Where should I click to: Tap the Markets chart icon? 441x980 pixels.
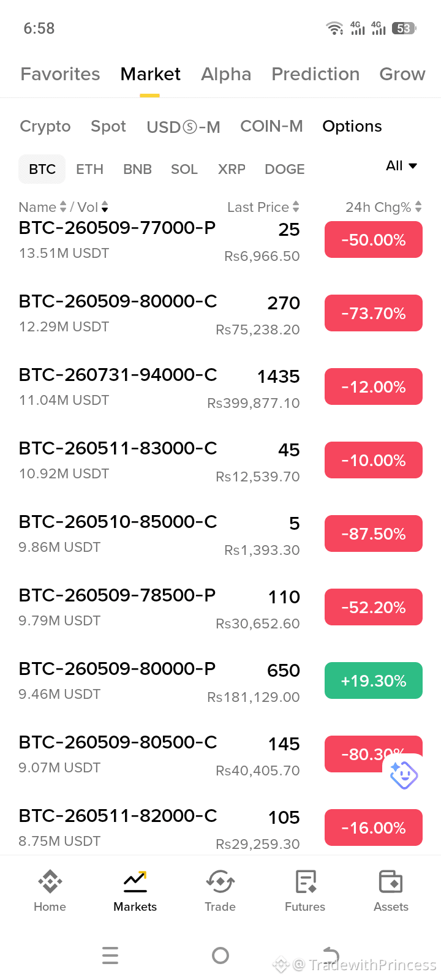pyautogui.click(x=135, y=881)
